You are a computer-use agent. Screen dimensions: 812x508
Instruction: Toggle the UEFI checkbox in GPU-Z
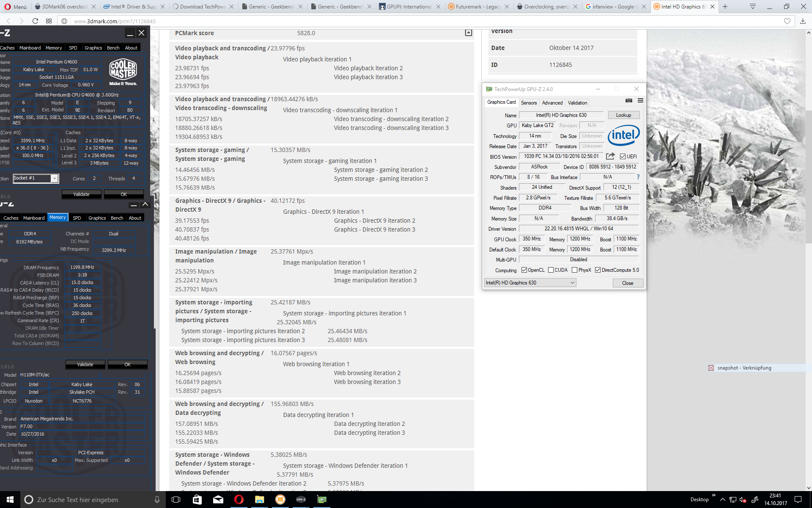pyautogui.click(x=623, y=157)
